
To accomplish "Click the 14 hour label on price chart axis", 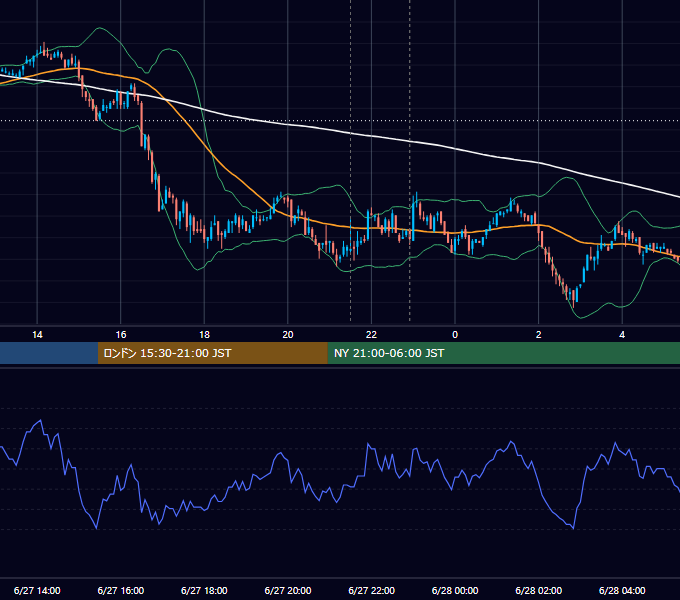I will 37,335.
